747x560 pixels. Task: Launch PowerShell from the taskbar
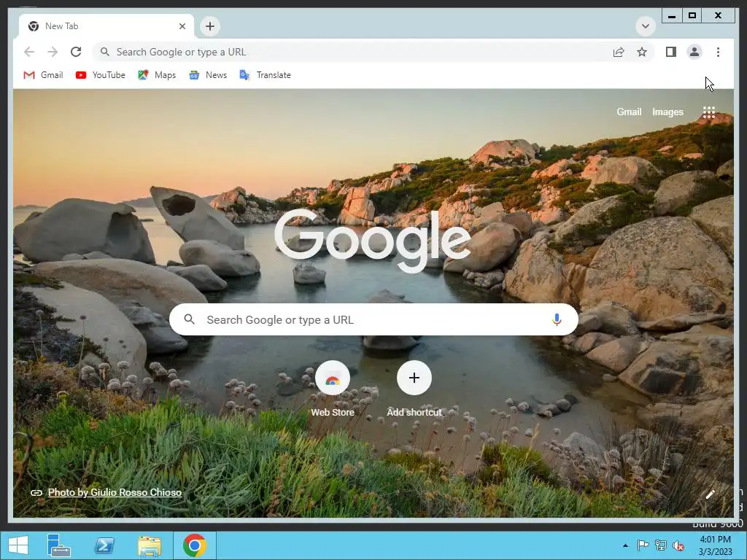click(x=104, y=545)
